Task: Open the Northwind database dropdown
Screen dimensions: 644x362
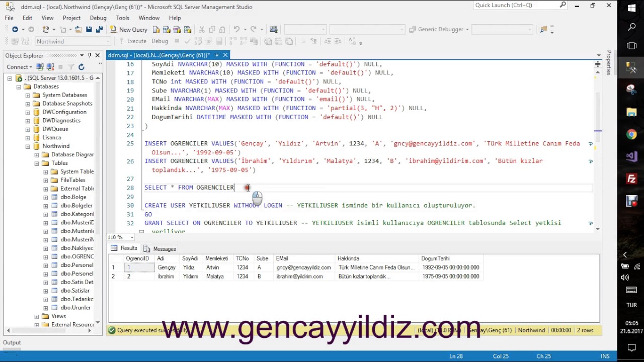Action: [x=108, y=41]
